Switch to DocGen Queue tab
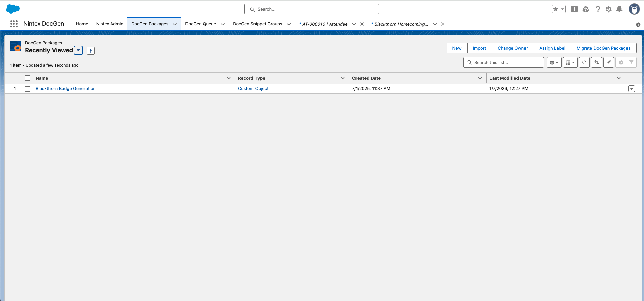The height and width of the screenshot is (301, 644). 201,24
